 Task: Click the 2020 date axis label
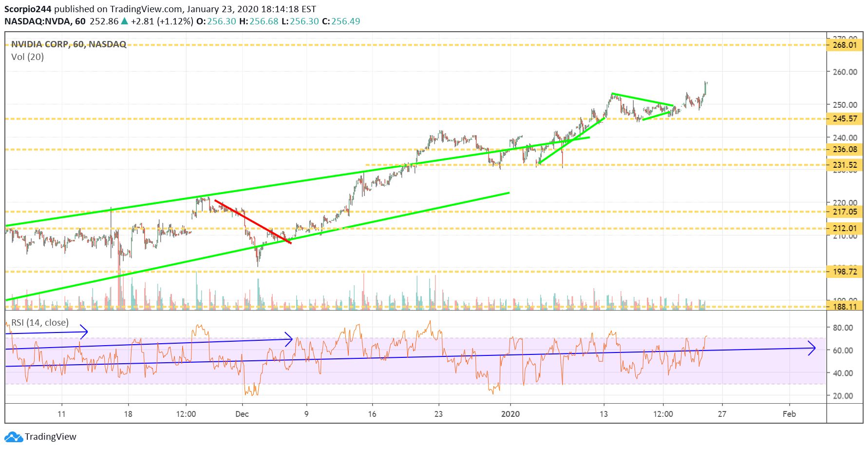[x=510, y=414]
